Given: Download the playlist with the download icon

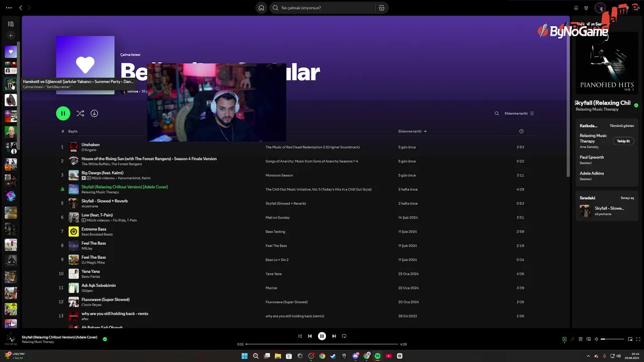Looking at the screenshot, I should click(94, 113).
